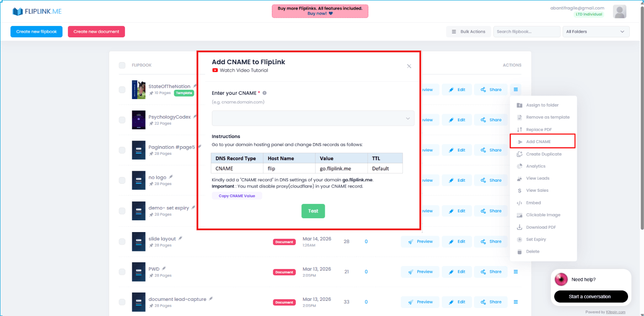
Task: Open the All Folders dropdown
Action: coord(596,31)
